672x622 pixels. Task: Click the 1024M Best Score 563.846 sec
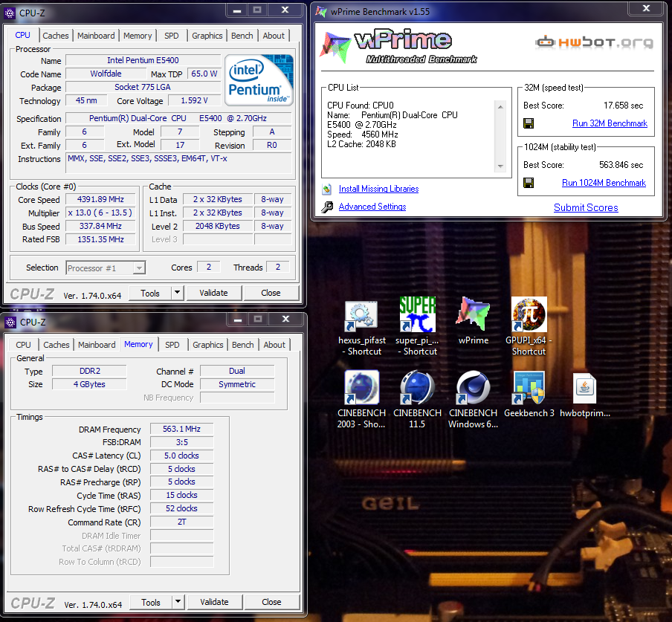pos(621,165)
